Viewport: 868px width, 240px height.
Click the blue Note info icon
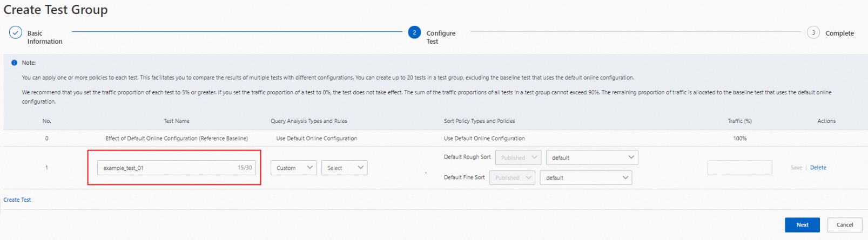pos(14,63)
